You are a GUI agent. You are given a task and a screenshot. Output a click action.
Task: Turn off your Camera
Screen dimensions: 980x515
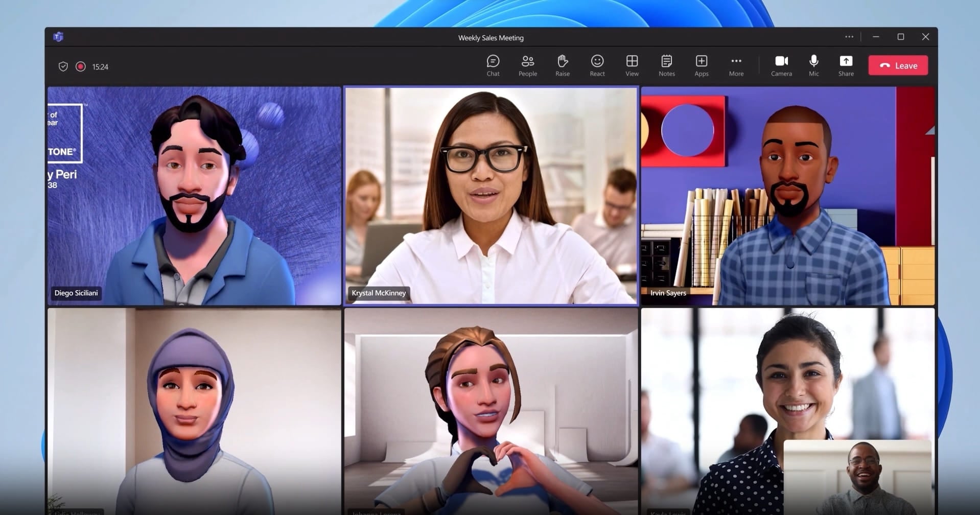tap(781, 65)
